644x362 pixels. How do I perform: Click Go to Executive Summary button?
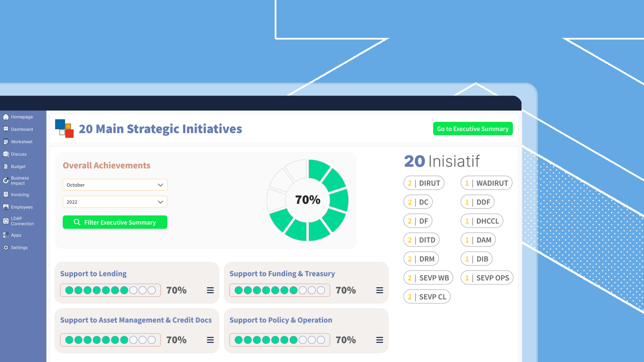click(473, 129)
